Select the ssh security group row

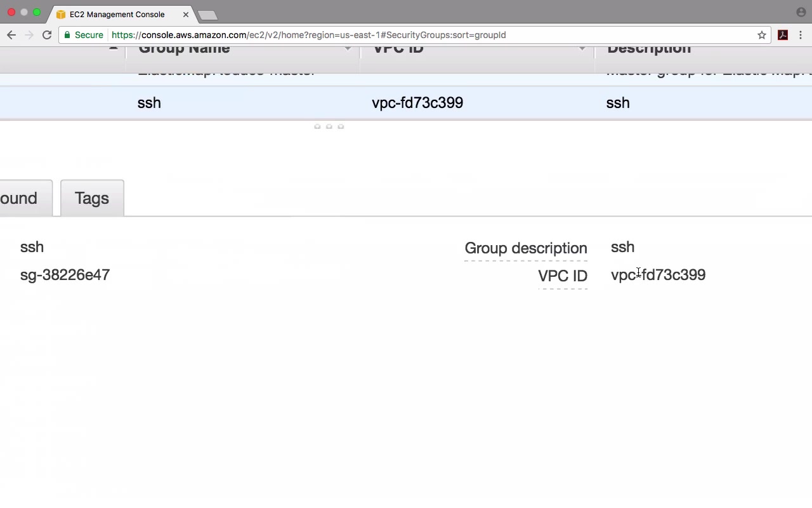(406, 103)
